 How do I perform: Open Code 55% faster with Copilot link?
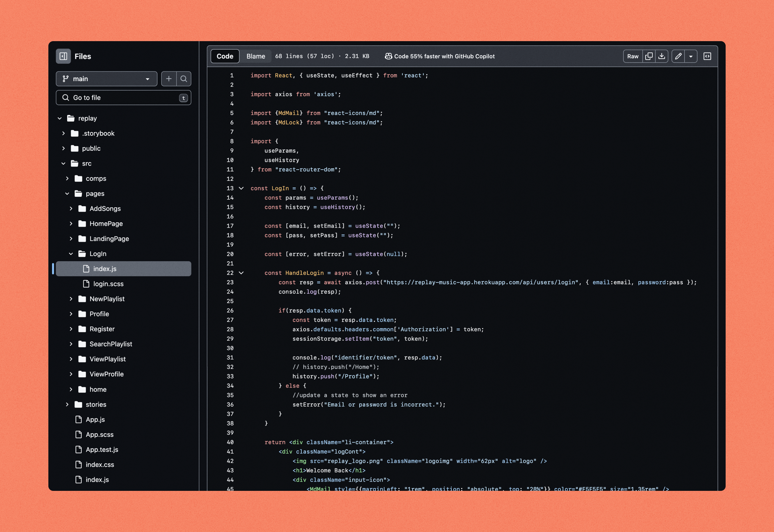pyautogui.click(x=444, y=56)
